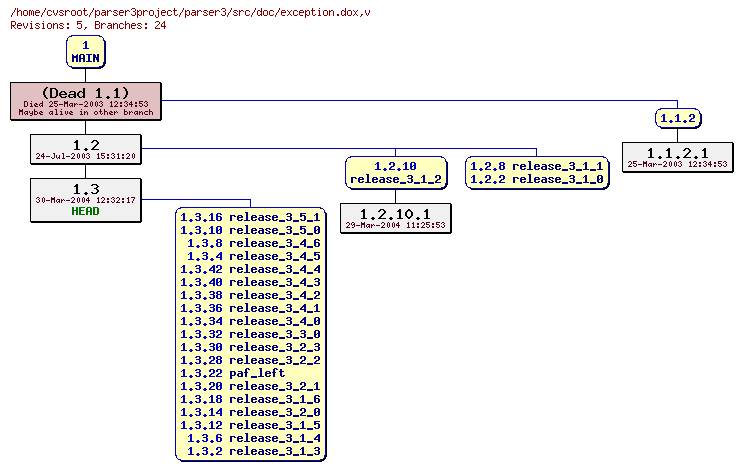Click 1.3.32 release_3_3_0 entry
This screenshot has height=470, width=742.
click(250, 334)
